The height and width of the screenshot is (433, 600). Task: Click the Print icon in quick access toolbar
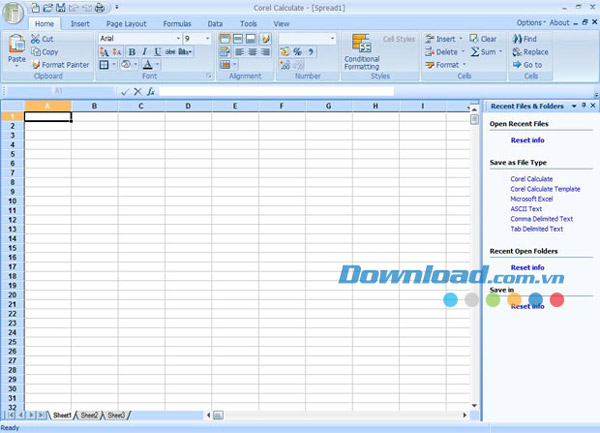[99, 8]
